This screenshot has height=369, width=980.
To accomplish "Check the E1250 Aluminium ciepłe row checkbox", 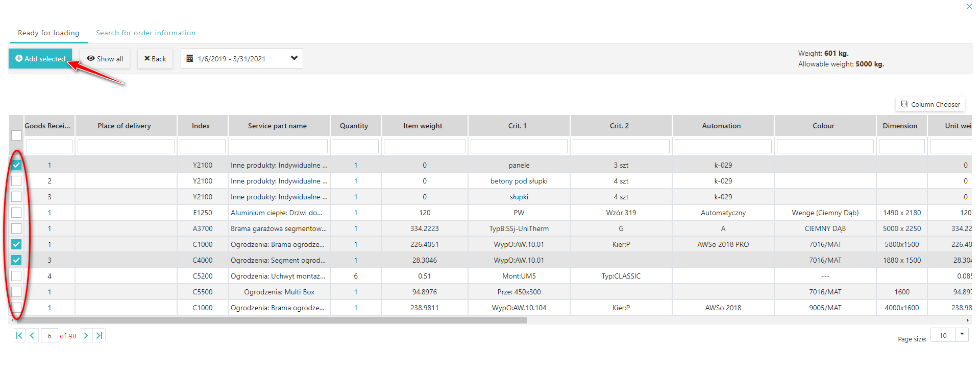I will coord(16,213).
